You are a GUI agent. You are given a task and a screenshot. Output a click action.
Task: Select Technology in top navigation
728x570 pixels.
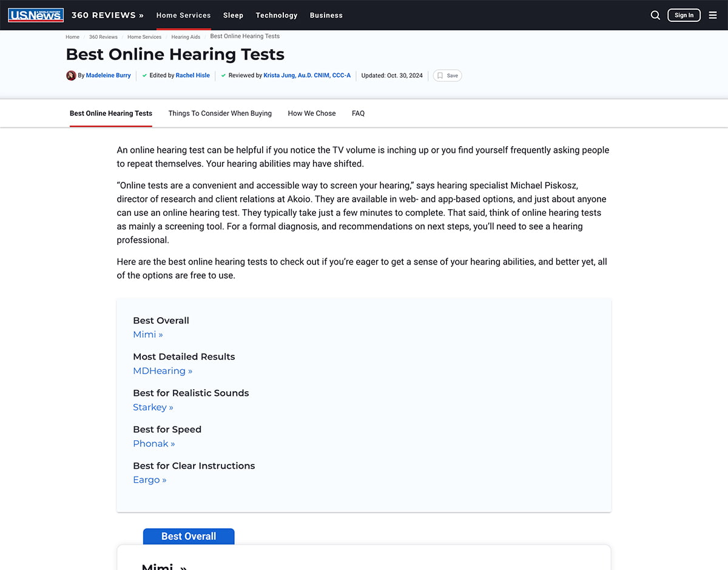(x=277, y=15)
